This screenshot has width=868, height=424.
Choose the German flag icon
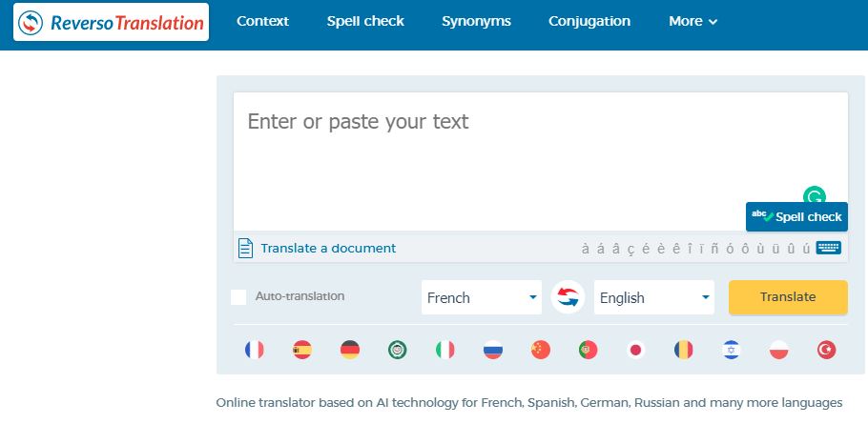click(x=350, y=350)
